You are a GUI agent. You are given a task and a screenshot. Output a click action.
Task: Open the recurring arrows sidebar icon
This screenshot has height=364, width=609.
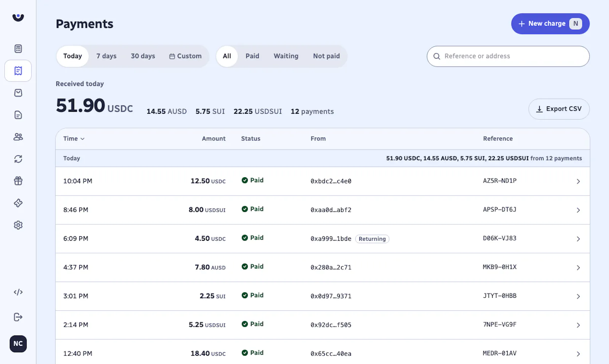[18, 159]
